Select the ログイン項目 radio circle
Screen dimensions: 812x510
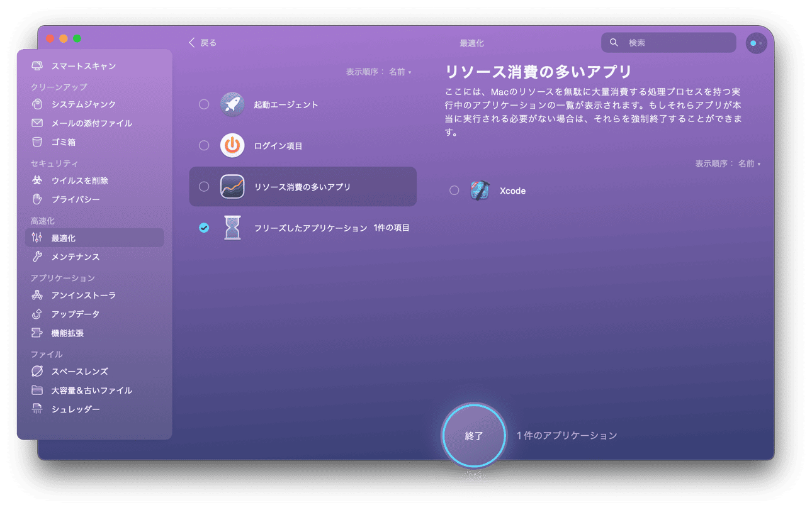click(204, 145)
